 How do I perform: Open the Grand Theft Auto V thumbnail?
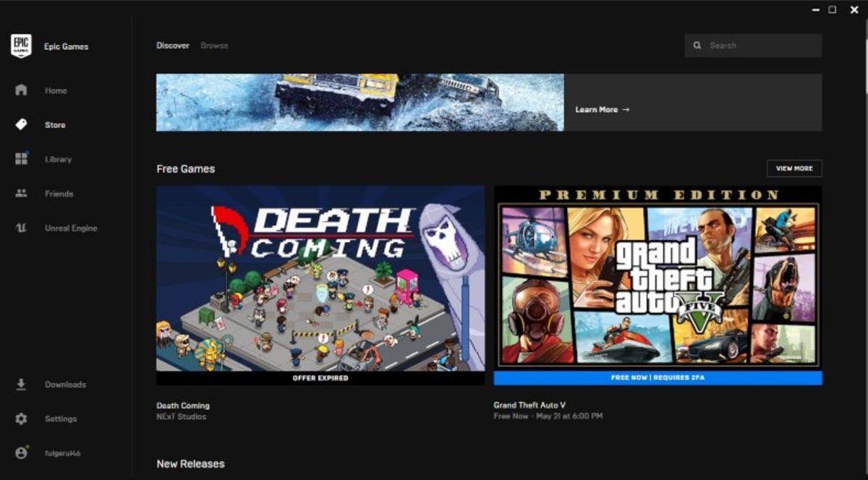[x=657, y=282]
